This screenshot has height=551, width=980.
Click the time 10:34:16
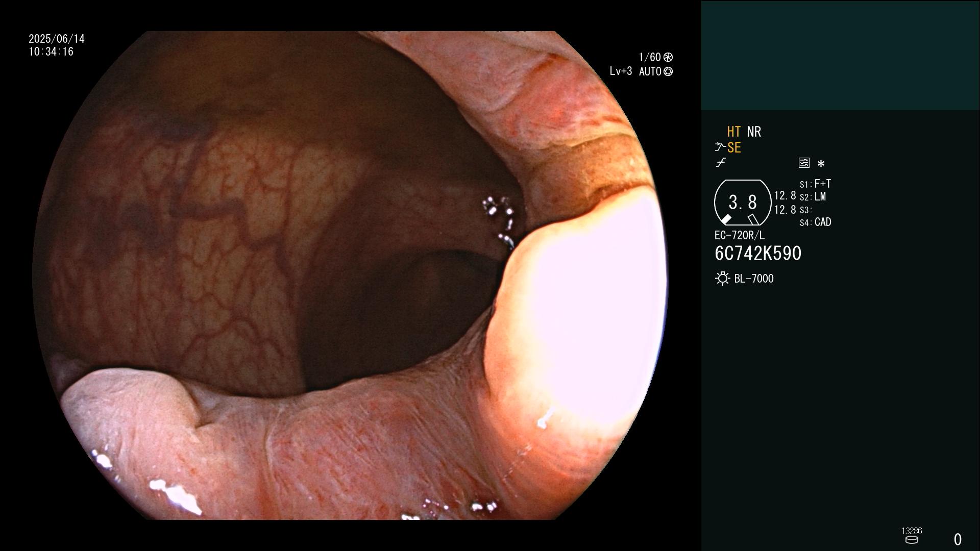(x=51, y=52)
